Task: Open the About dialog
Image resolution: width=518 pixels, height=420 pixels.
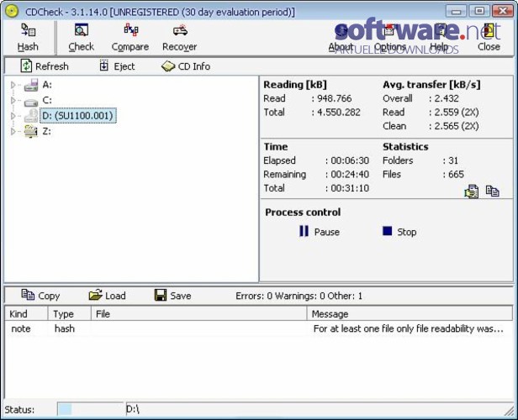Action: 341,37
